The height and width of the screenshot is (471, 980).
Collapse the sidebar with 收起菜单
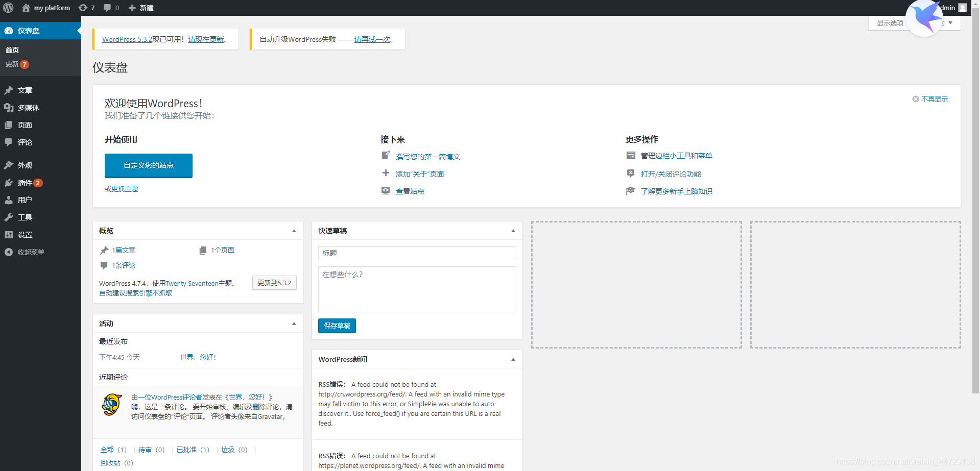coord(40,252)
